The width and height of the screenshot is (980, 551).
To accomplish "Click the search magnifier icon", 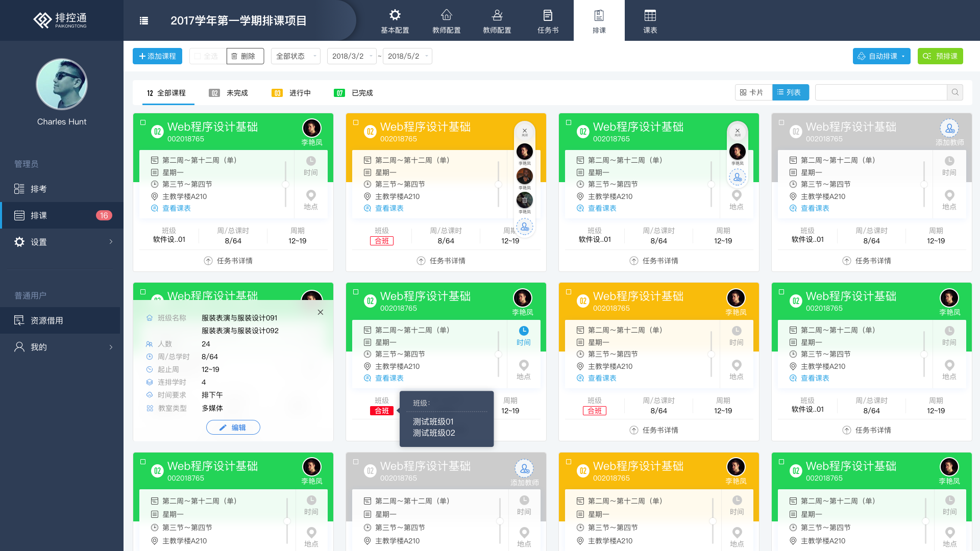I will [x=955, y=92].
